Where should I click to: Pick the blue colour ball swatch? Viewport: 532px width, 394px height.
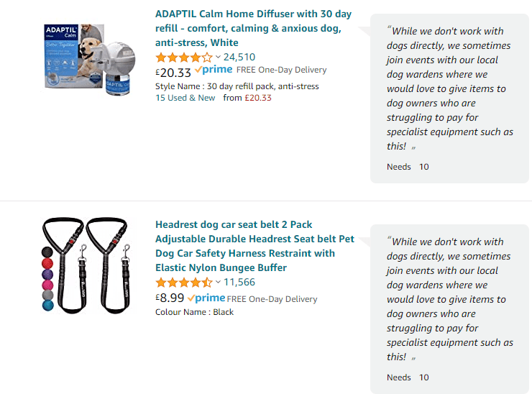point(48,306)
